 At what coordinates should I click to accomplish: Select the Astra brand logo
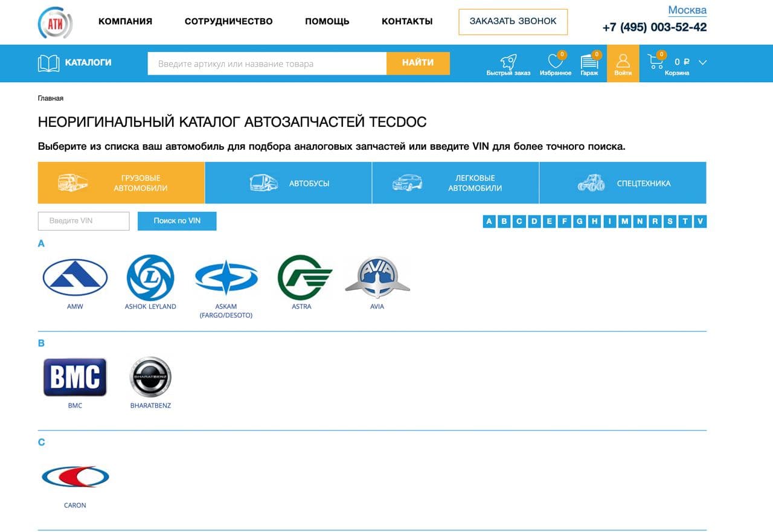304,278
